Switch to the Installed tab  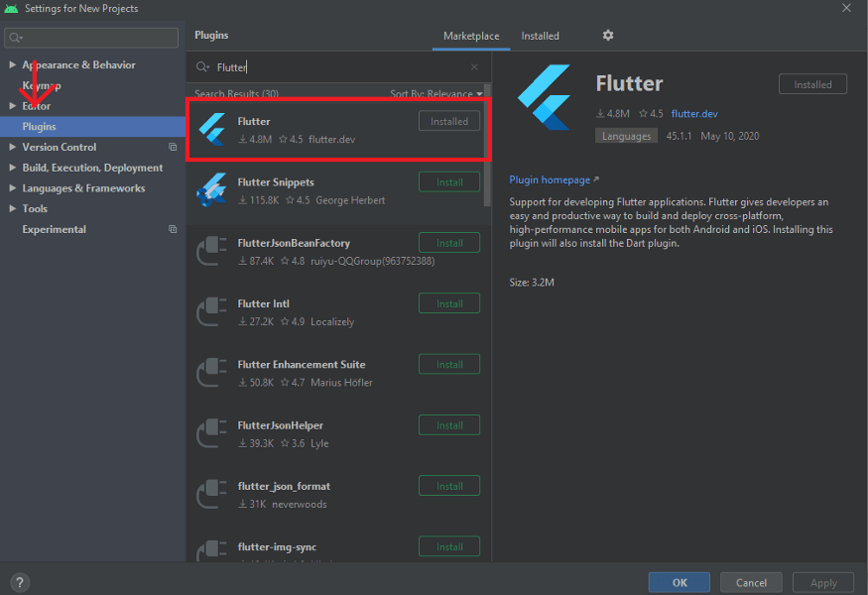(540, 36)
